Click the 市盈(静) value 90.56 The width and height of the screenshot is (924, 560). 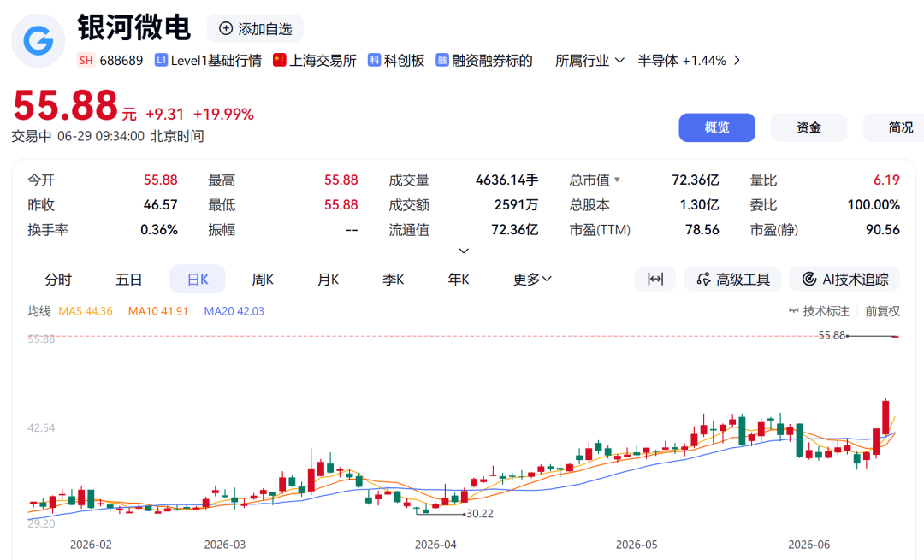pos(883,230)
